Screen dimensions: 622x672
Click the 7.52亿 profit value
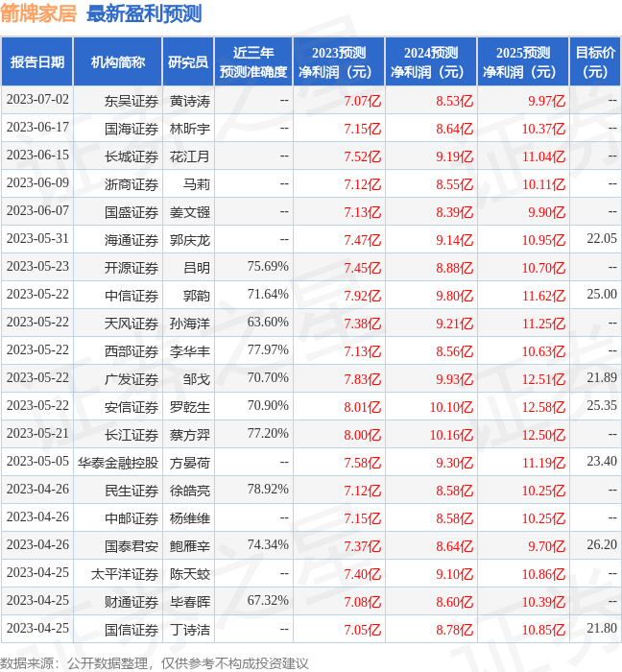click(x=363, y=156)
